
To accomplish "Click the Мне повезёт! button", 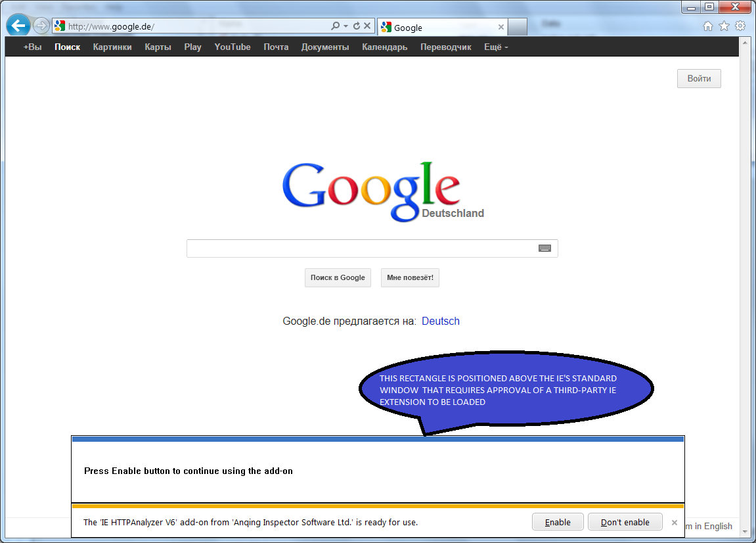I will click(x=410, y=277).
